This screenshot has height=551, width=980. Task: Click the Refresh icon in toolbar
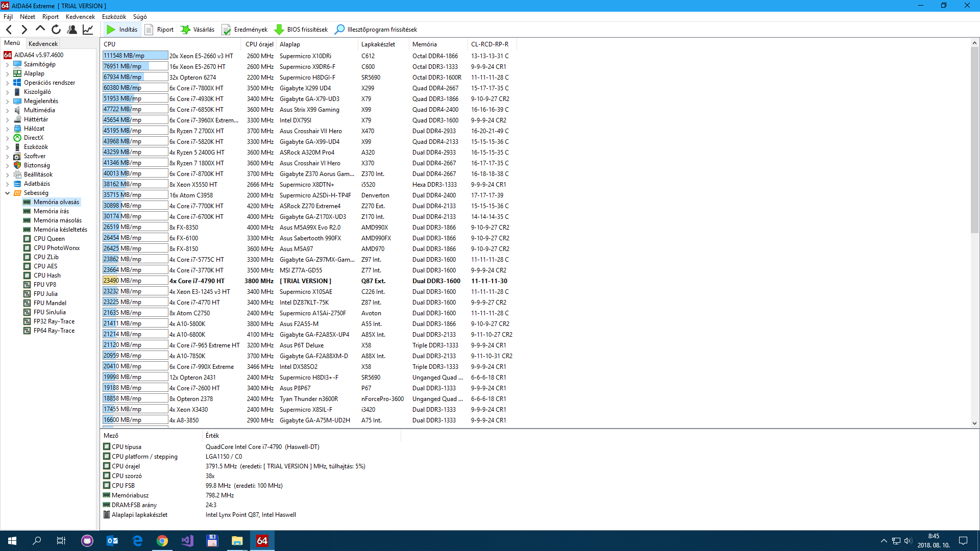(x=56, y=30)
